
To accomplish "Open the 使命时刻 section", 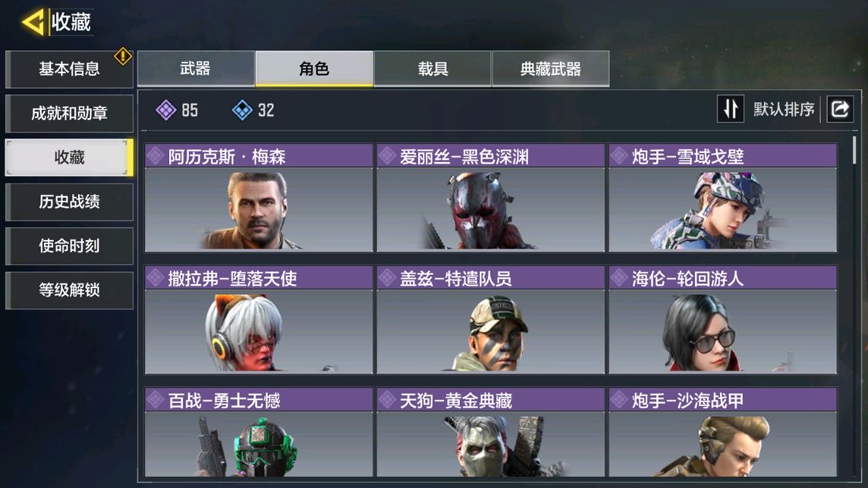I will click(69, 246).
